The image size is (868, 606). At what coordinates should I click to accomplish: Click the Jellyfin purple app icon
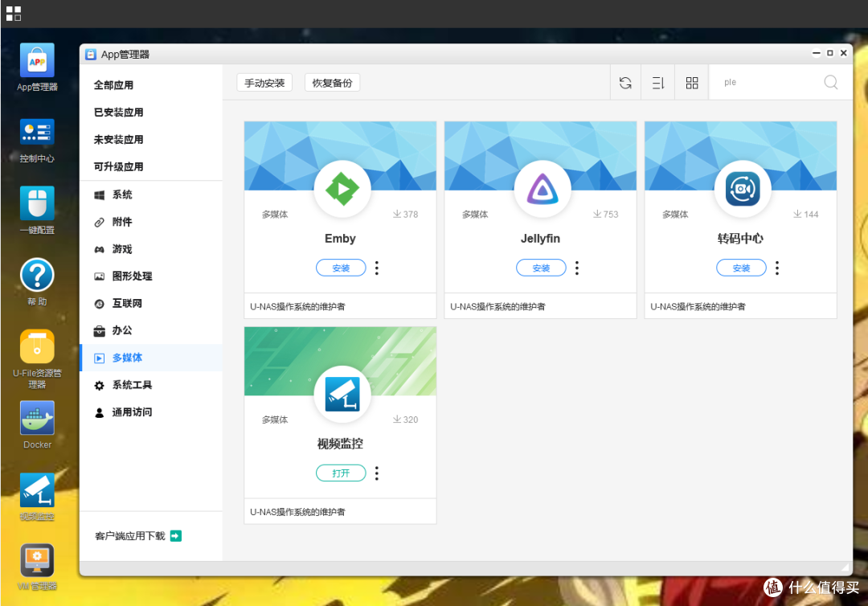541,189
